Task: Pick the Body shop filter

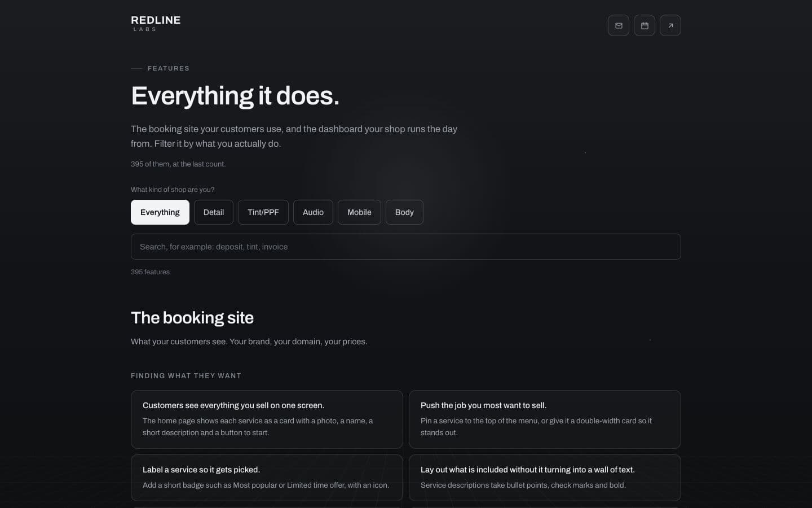Action: tap(404, 212)
